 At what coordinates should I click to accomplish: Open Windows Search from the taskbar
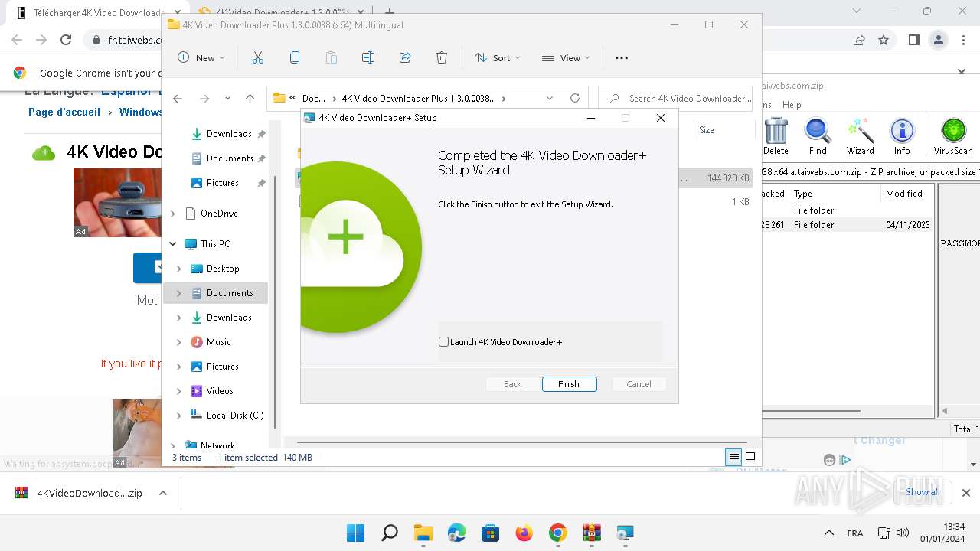(389, 533)
